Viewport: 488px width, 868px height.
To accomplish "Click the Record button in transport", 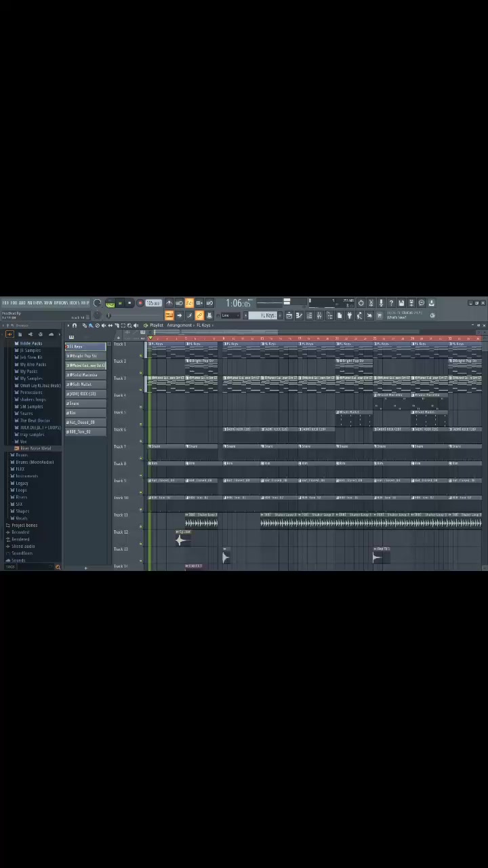I will 140,303.
